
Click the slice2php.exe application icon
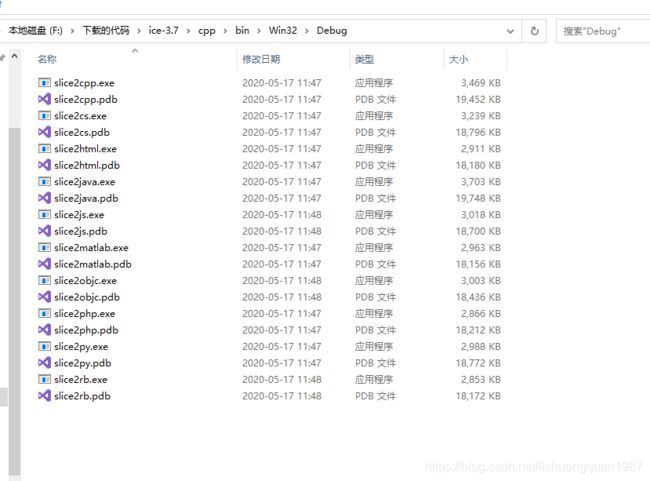pyautogui.click(x=44, y=313)
